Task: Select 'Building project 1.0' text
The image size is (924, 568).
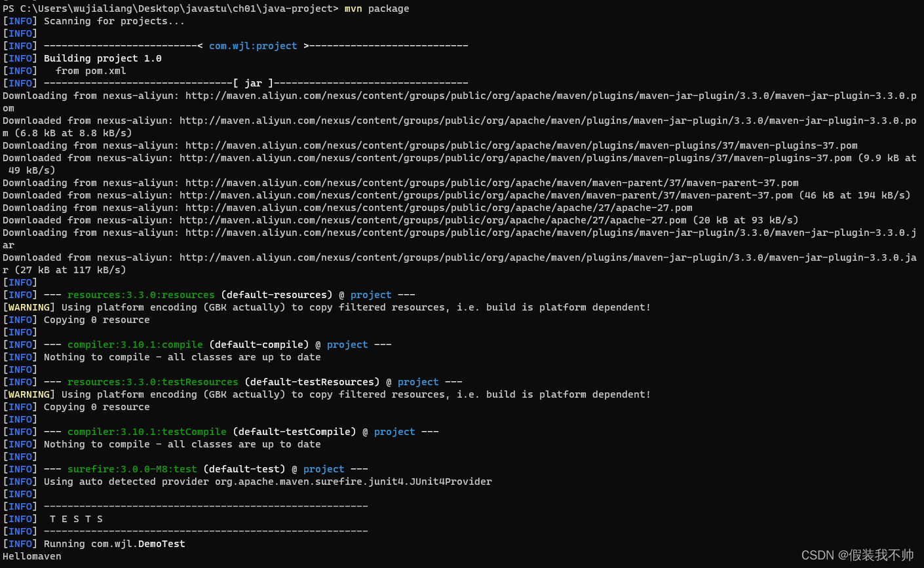Action: tap(103, 58)
